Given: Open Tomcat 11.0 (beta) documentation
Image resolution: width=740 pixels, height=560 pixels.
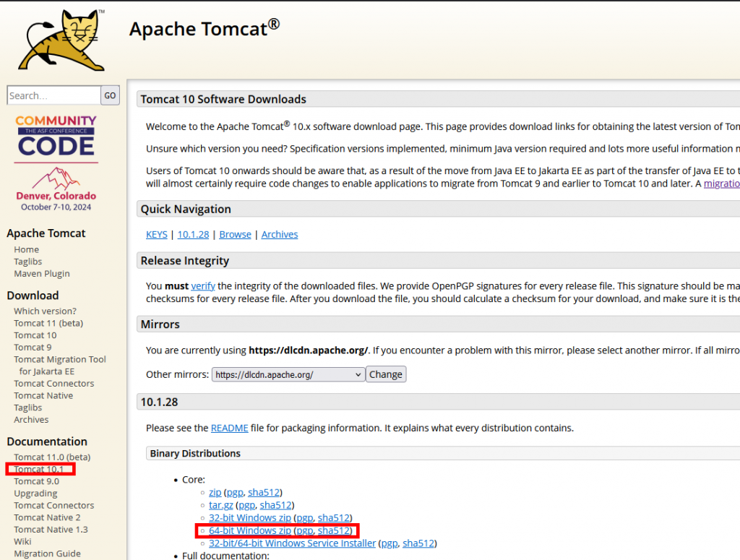Looking at the screenshot, I should (52, 457).
